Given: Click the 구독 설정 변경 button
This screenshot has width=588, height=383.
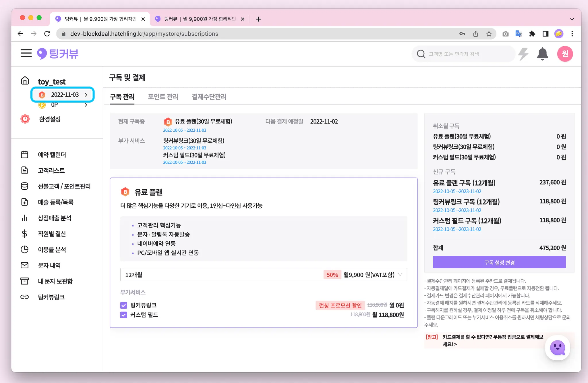Looking at the screenshot, I should (x=499, y=262).
